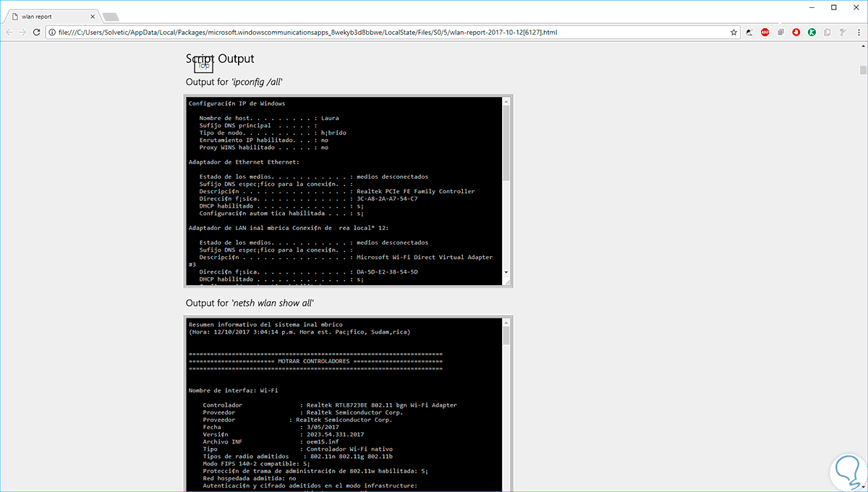868x492 pixels.
Task: Click the "Output for 'netsh wlan show all'" heading
Action: [250, 302]
